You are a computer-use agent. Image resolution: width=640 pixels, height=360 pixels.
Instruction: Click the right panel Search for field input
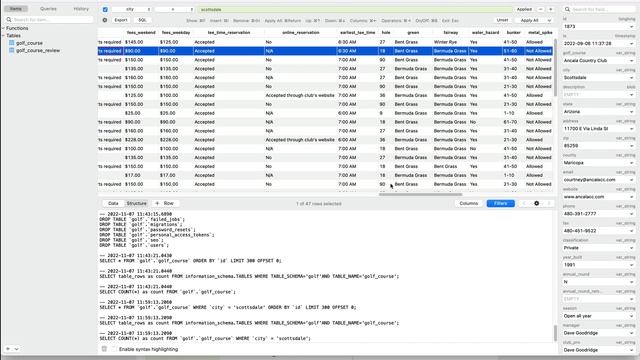(600, 9)
